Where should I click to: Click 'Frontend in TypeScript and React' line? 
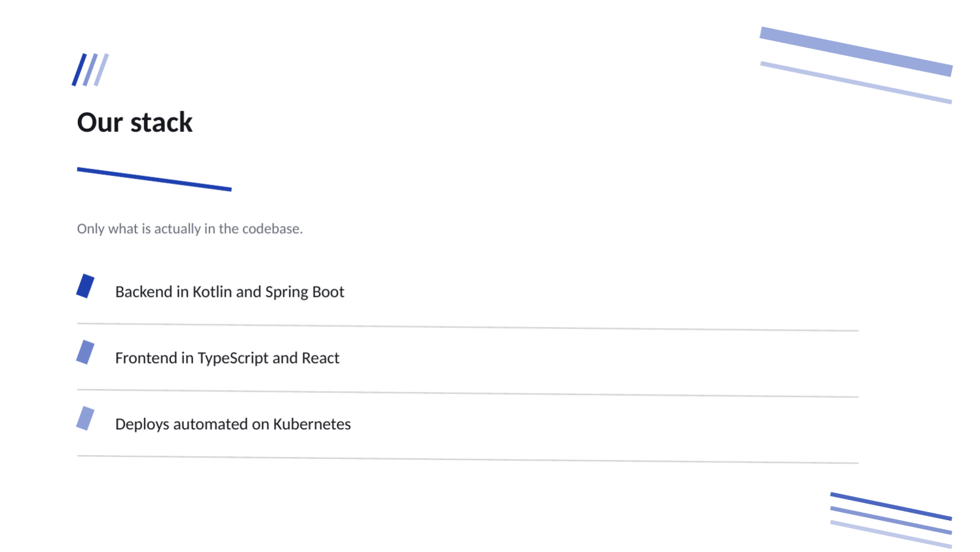(227, 358)
